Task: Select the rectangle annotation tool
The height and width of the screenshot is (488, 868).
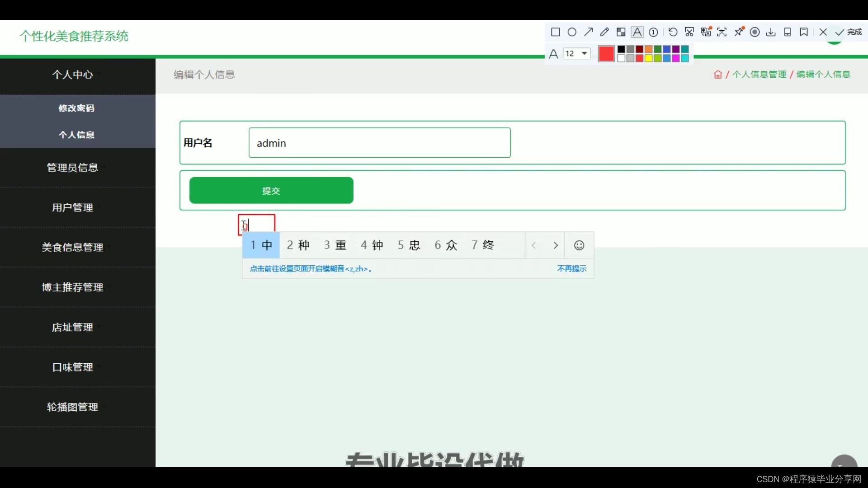Action: point(556,32)
